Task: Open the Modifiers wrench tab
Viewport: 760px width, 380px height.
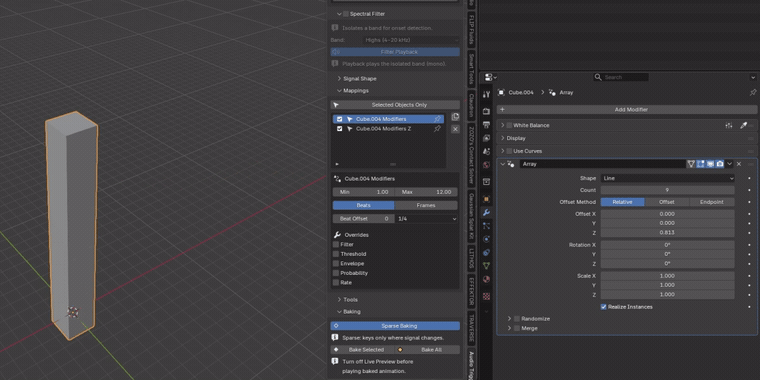Action: click(x=487, y=212)
